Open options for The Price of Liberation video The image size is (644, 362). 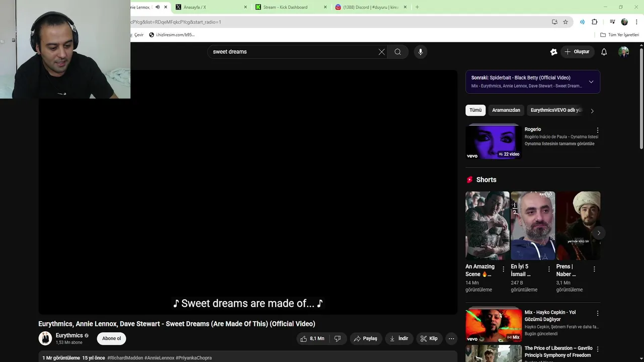tap(598, 349)
